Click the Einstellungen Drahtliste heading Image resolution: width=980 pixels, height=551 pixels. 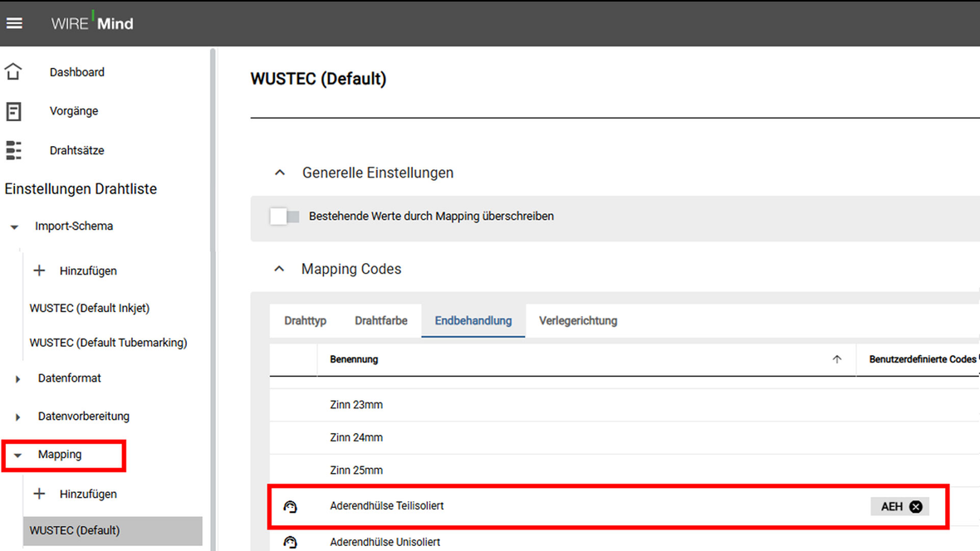pyautogui.click(x=81, y=188)
